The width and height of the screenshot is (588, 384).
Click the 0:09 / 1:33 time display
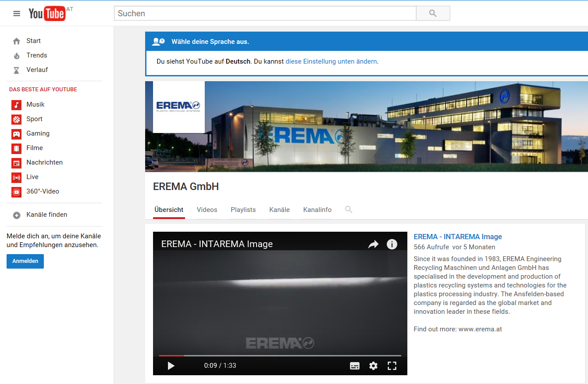pos(220,366)
